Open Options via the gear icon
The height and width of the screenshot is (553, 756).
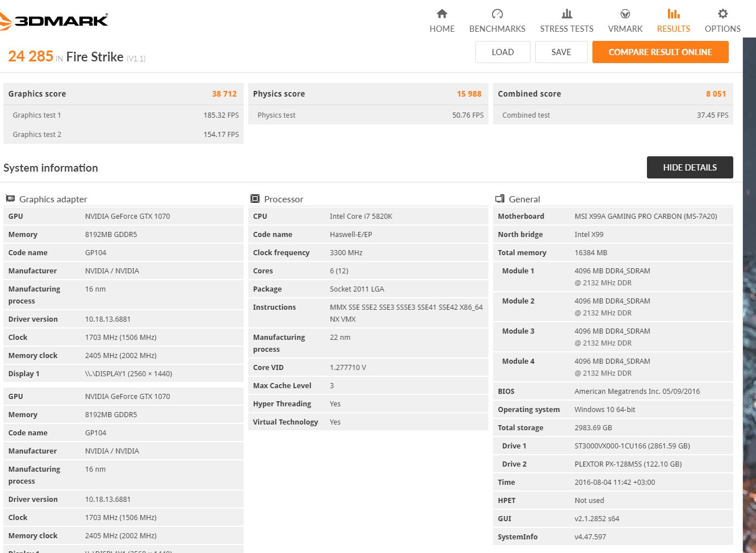point(722,14)
